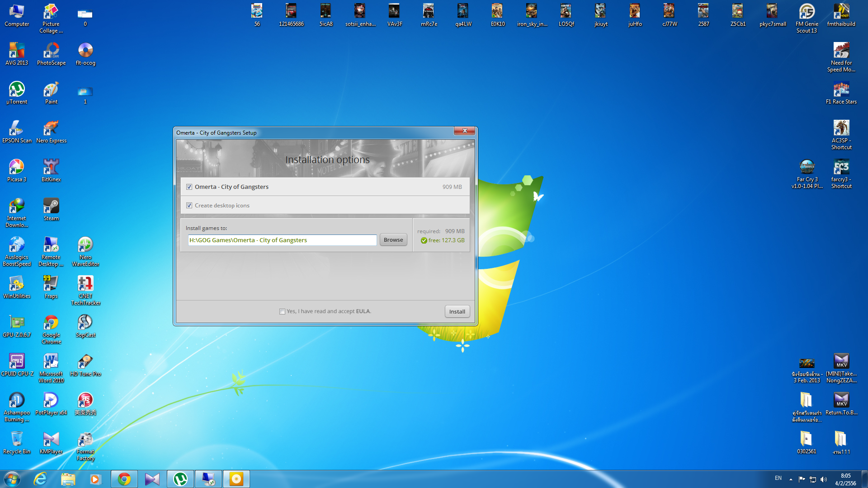Open the Windows Start menu
The width and height of the screenshot is (868, 488).
pyautogui.click(x=12, y=479)
